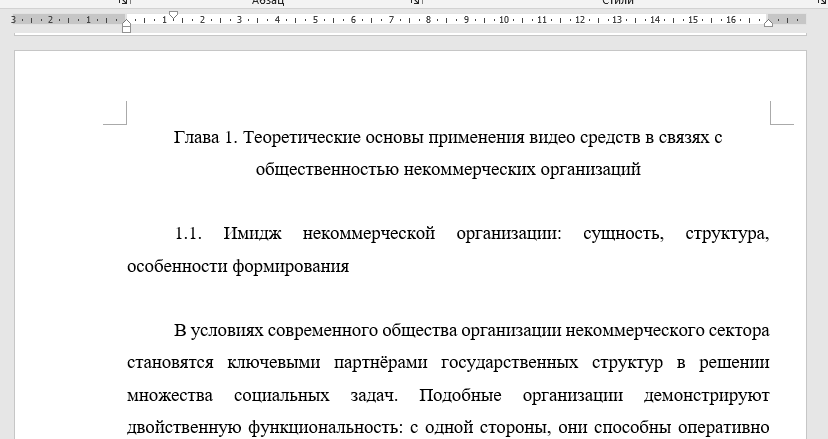Click the first-line indent marker on the ruler
The width and height of the screenshot is (828, 439).
(173, 15)
